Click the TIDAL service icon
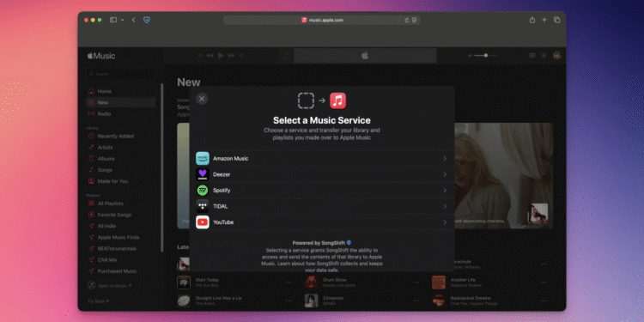 (x=203, y=207)
